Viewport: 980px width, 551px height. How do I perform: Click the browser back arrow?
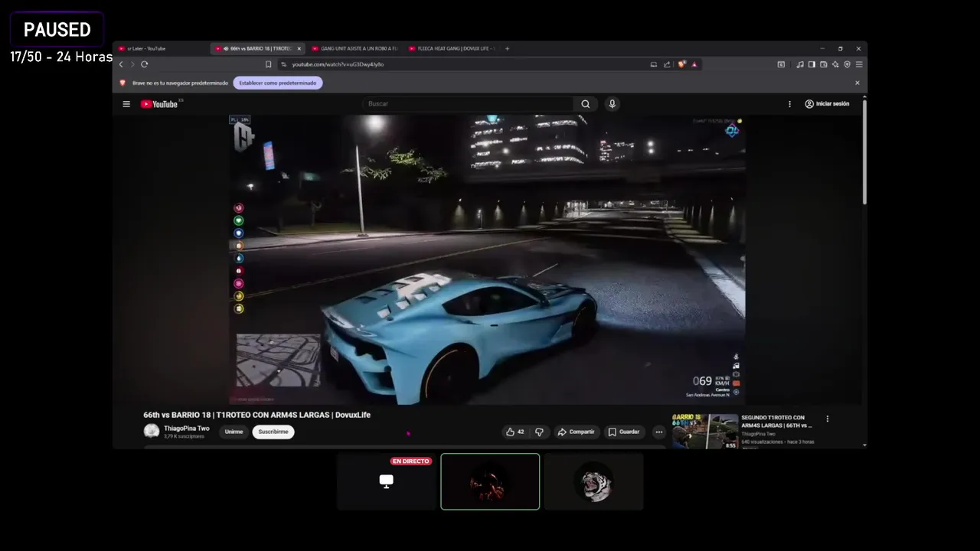(x=121, y=64)
